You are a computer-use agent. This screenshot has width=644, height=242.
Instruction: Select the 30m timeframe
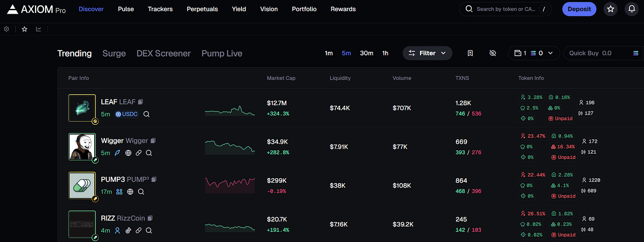[367, 53]
